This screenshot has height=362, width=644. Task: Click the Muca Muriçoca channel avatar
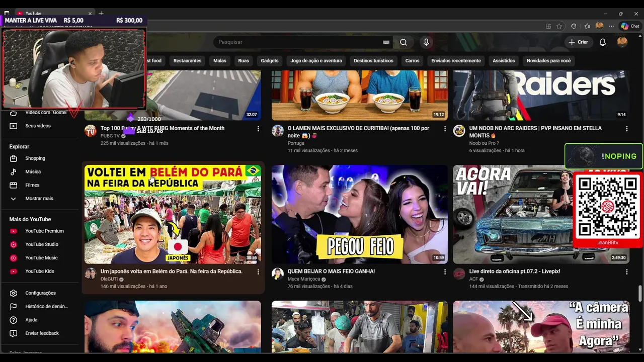click(x=278, y=274)
